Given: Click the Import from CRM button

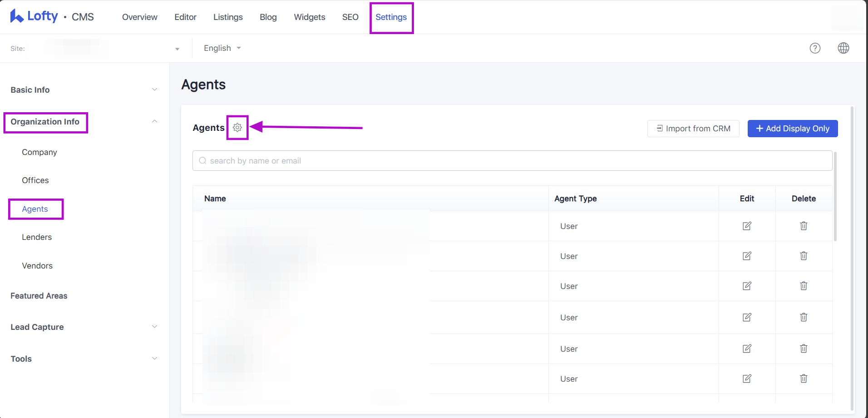Looking at the screenshot, I should (693, 129).
